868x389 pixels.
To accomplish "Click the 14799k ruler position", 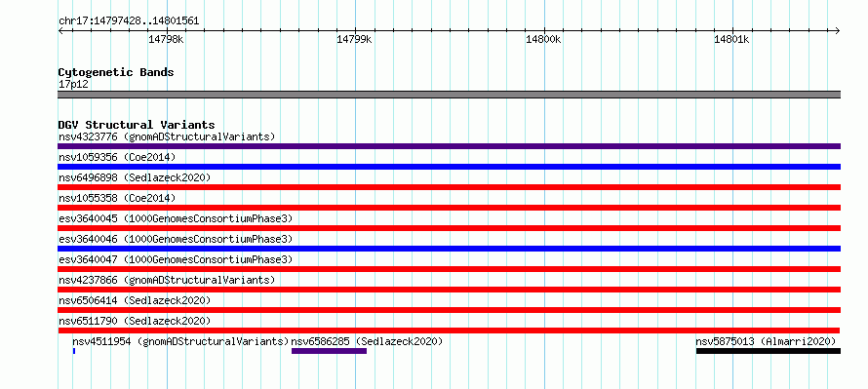I will [x=354, y=39].
